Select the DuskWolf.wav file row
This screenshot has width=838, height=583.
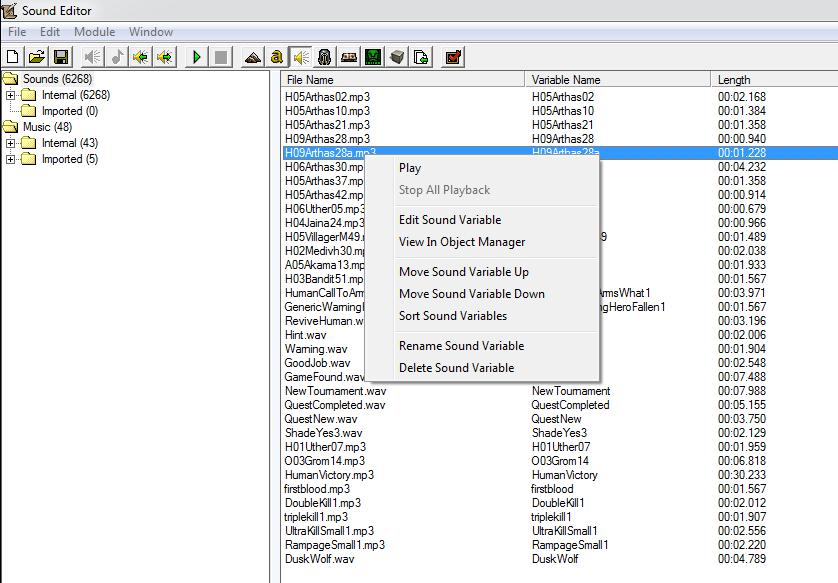coord(560,558)
